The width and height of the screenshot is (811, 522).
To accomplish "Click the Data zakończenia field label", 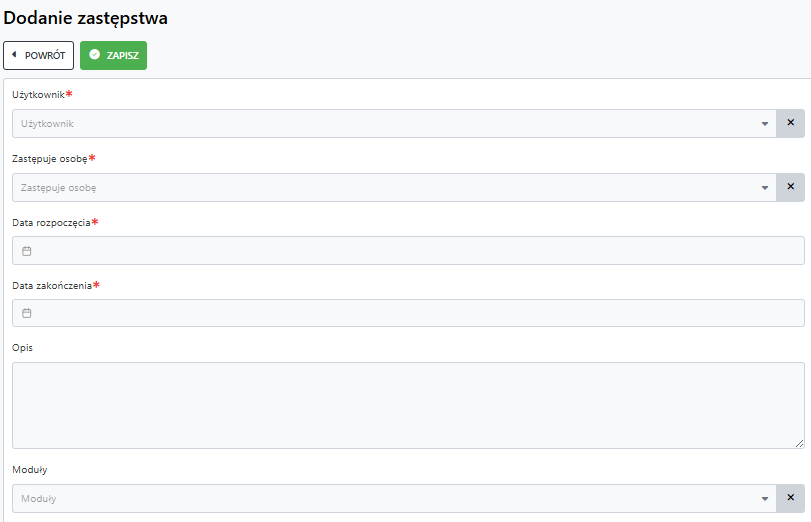I will [x=52, y=286].
